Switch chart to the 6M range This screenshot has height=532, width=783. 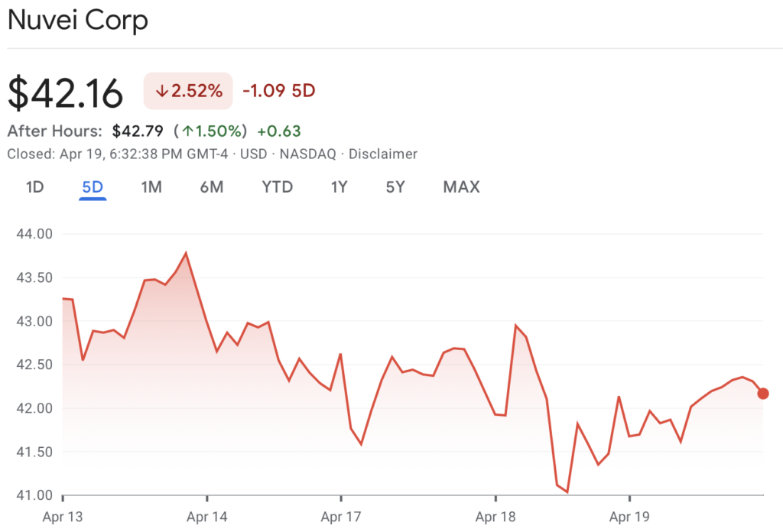[212, 187]
